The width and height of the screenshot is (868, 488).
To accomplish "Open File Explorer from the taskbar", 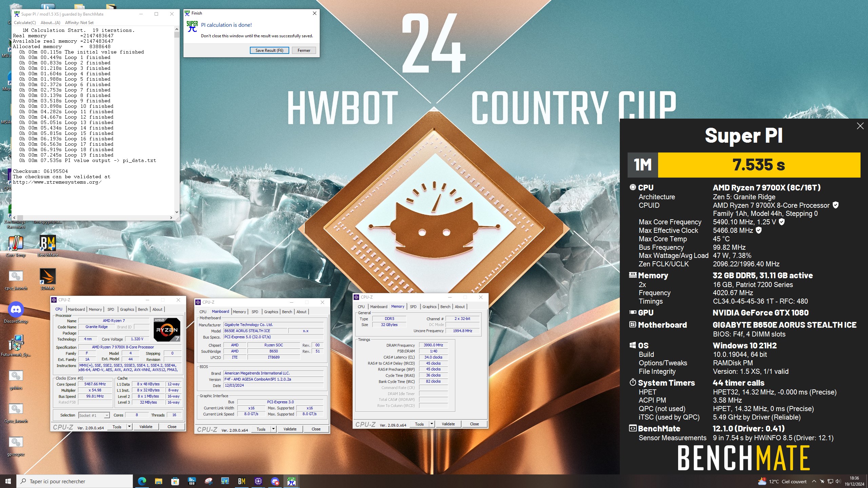I will click(158, 481).
